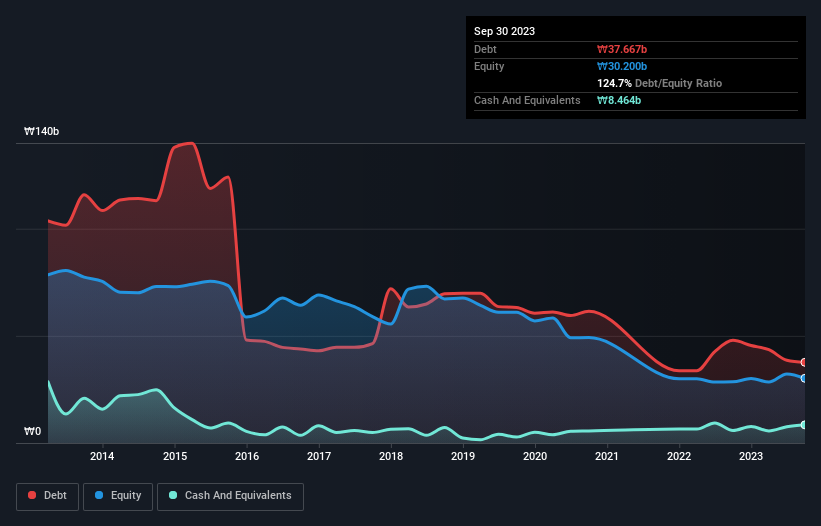Click the 2015 x-axis label
Screen dimensions: 821x526
[x=175, y=456]
